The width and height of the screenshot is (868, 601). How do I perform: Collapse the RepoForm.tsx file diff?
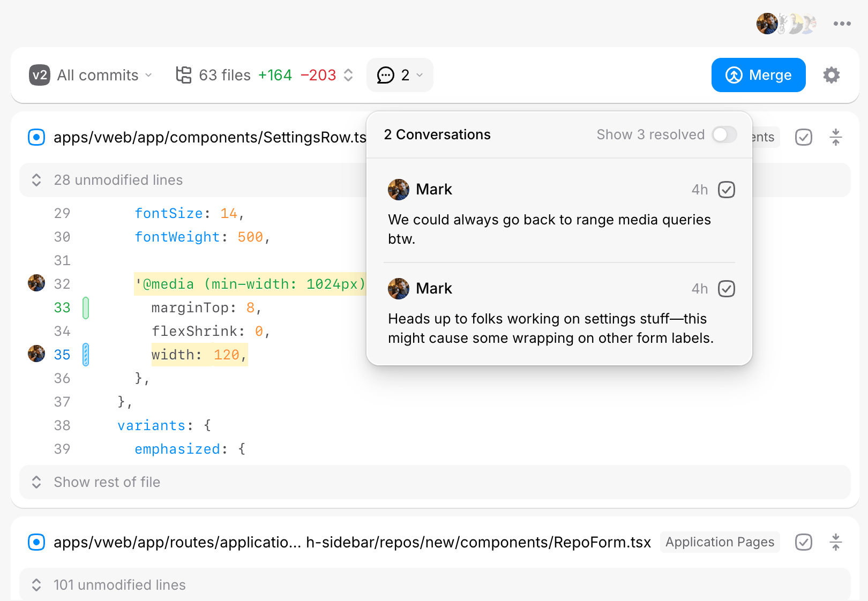835,542
